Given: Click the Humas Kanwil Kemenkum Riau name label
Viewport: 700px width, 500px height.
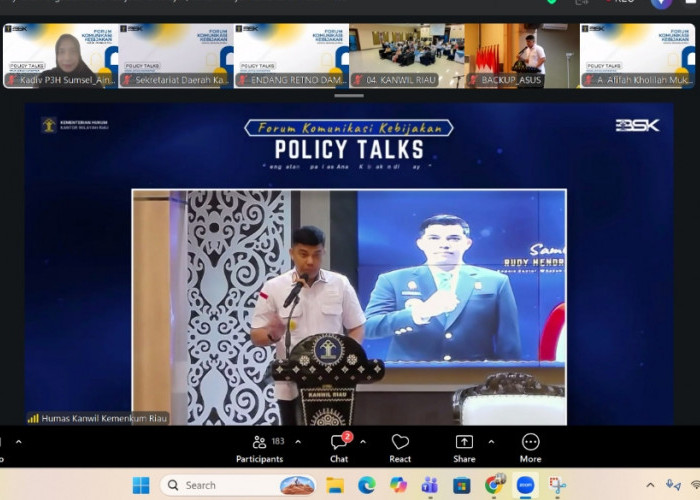Looking at the screenshot, I should [104, 418].
